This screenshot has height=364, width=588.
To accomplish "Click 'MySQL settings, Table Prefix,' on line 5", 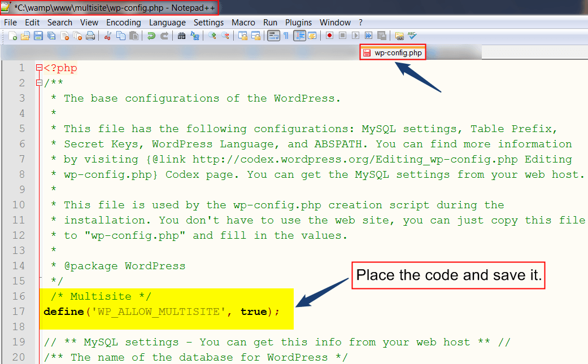I will [459, 129].
